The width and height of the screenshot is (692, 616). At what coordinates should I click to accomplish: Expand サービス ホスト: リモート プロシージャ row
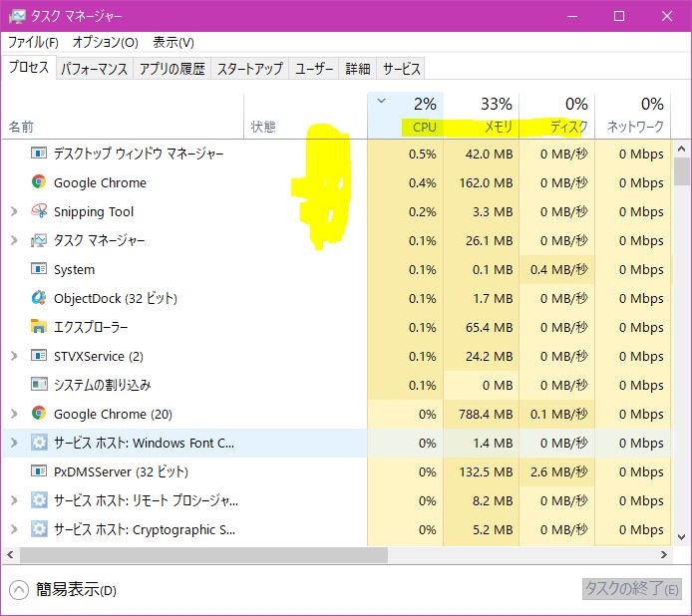(14, 500)
